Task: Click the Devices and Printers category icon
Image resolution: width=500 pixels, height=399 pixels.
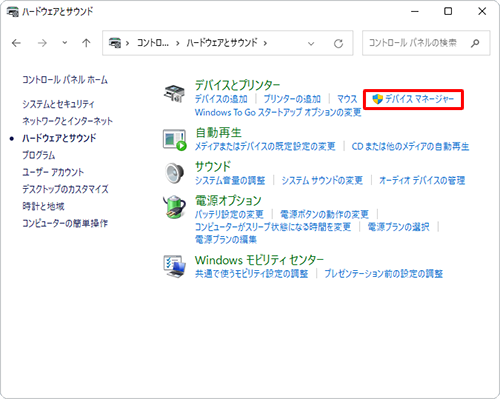Action: point(174,94)
